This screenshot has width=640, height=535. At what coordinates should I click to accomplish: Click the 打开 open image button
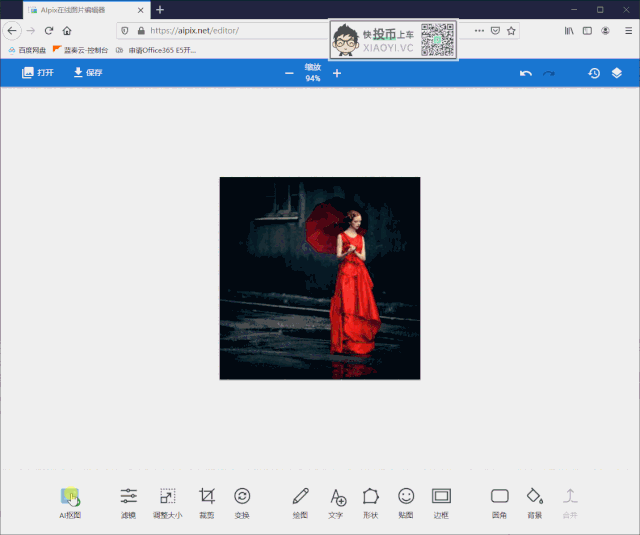click(x=37, y=73)
